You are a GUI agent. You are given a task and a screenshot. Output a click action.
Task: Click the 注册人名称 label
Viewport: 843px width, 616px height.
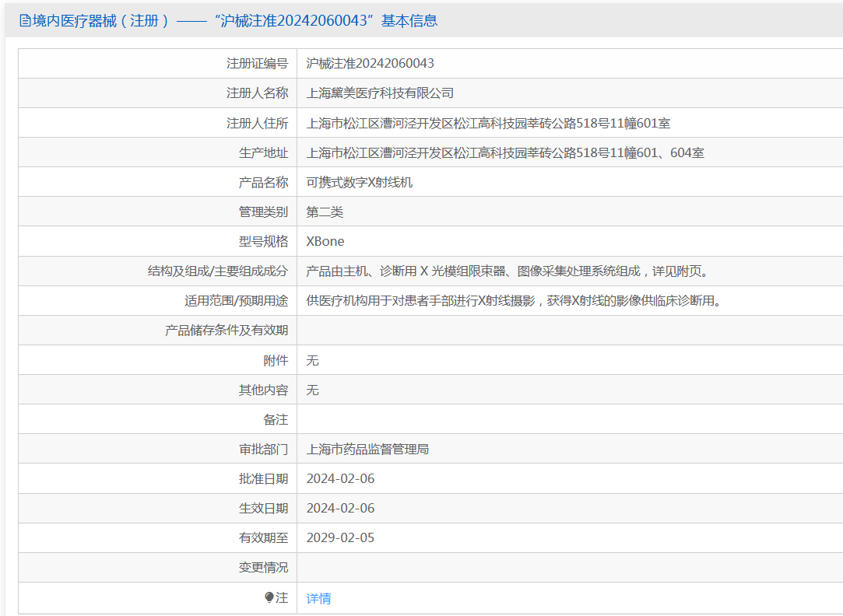pos(257,93)
